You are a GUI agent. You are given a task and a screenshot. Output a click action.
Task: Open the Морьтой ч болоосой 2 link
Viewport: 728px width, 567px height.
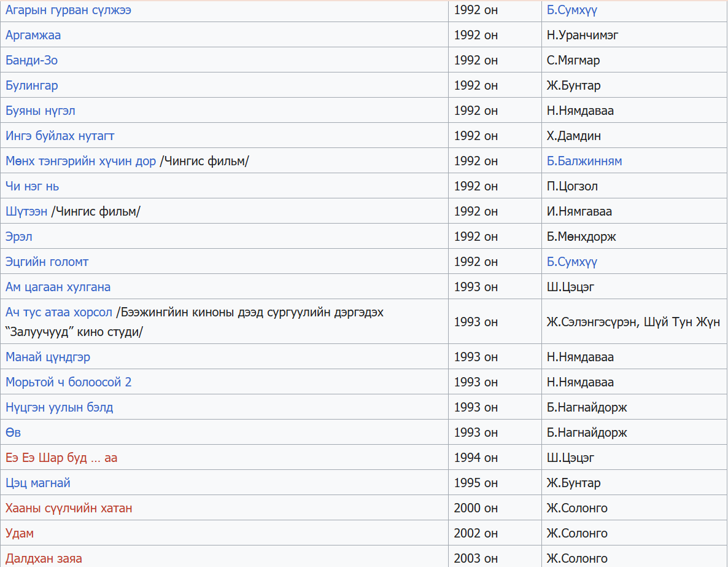click(68, 382)
